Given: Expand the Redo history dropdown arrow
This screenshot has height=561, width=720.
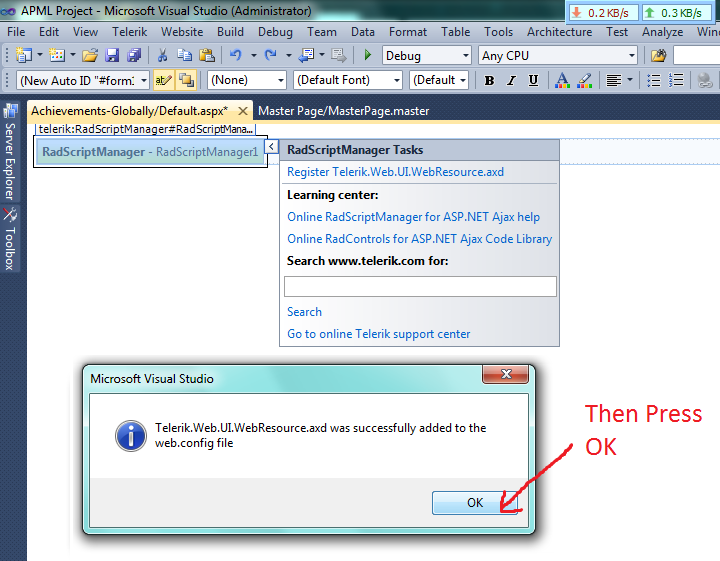Looking at the screenshot, I should click(x=289, y=56).
